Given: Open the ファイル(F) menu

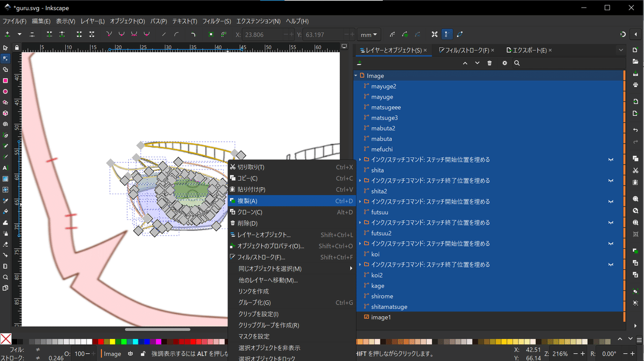Looking at the screenshot, I should (x=14, y=21).
